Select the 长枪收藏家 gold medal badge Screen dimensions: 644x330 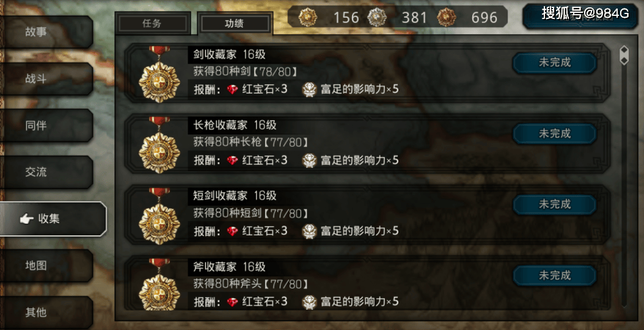[159, 145]
